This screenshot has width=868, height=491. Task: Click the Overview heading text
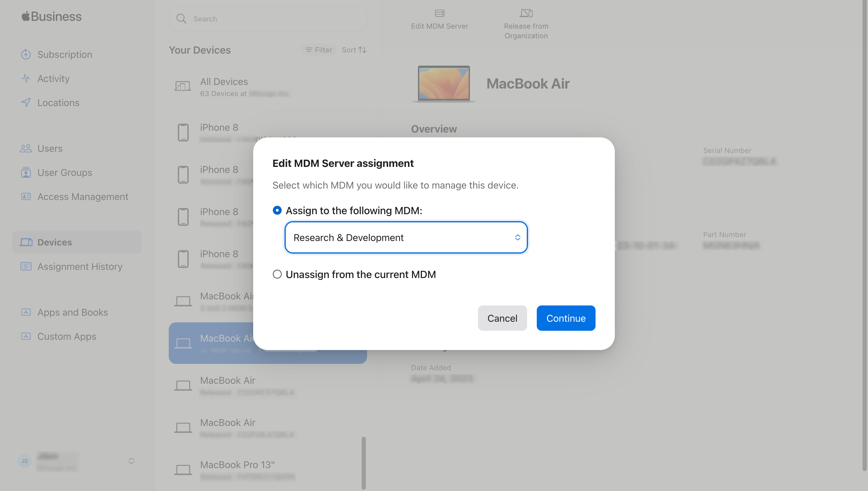pos(434,129)
